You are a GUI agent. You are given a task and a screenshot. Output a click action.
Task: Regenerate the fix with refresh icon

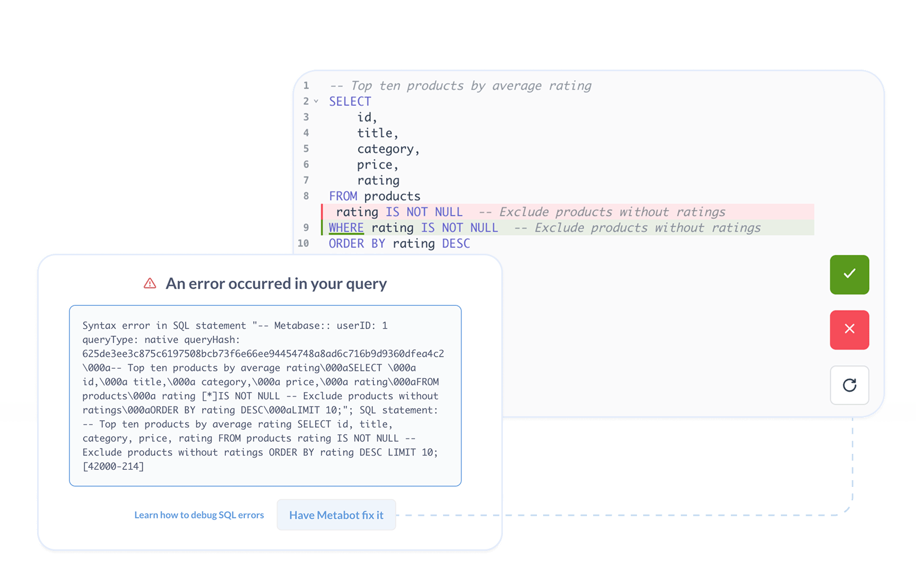click(x=849, y=385)
